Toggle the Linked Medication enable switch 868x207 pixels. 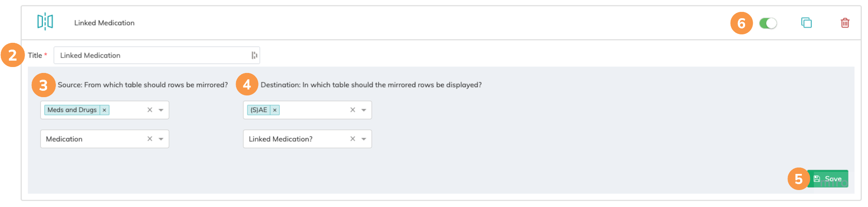point(768,23)
